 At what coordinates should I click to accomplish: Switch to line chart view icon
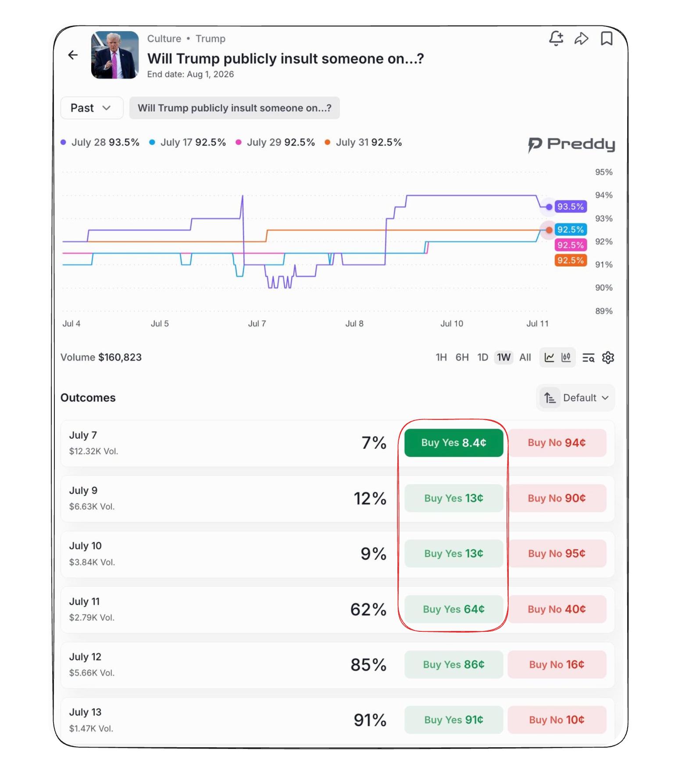pyautogui.click(x=549, y=358)
